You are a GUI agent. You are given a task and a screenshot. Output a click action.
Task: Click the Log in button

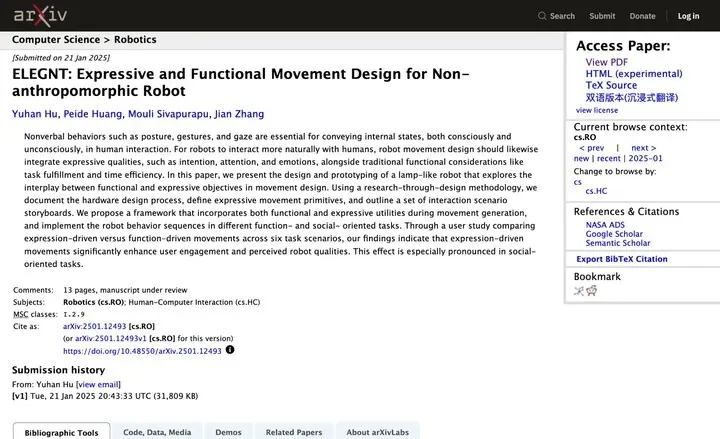pyautogui.click(x=688, y=16)
